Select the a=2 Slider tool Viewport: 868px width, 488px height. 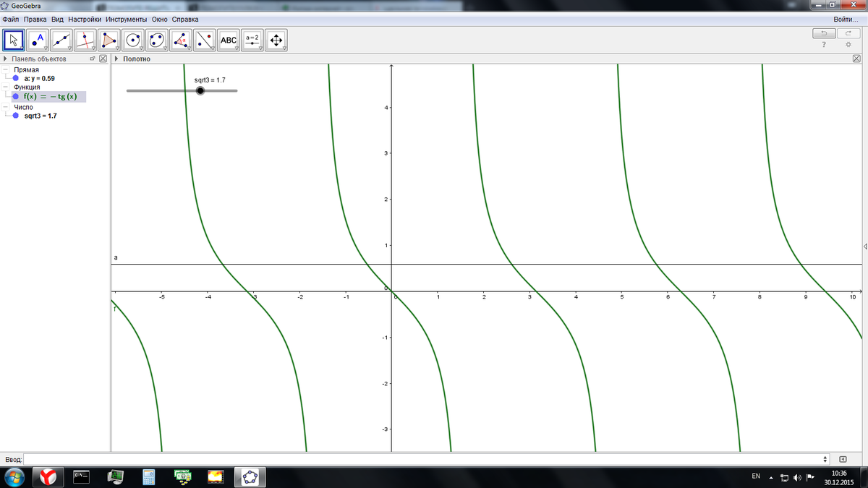[x=252, y=40]
